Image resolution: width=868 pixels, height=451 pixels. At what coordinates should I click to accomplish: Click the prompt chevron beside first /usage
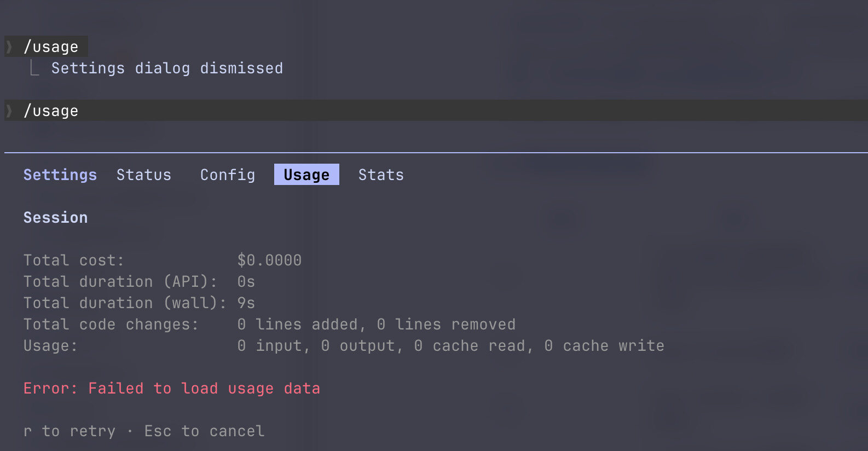9,47
